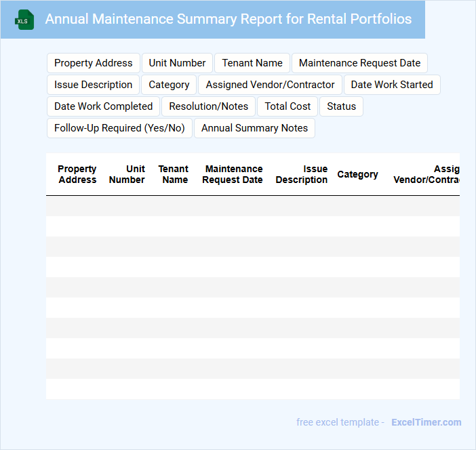Viewport: 476px width, 450px height.
Task: Select the Maintenance Request Date tag
Action: [359, 63]
